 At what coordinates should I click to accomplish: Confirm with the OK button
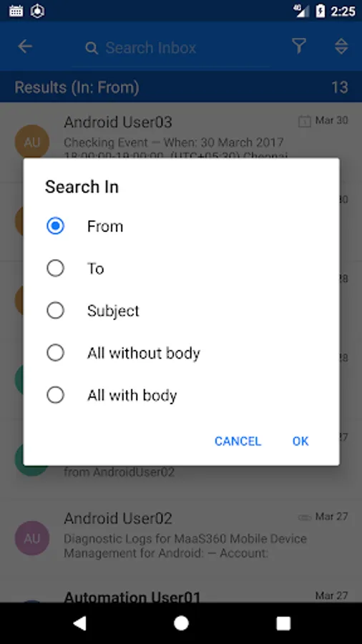tap(300, 441)
